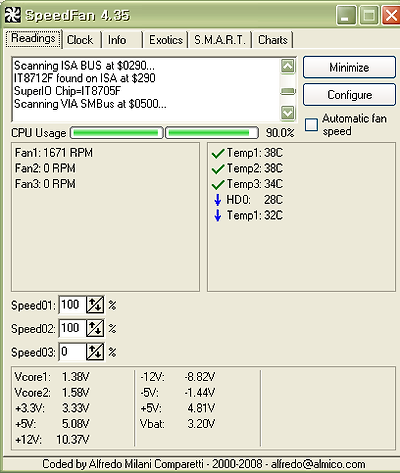
Task: Click blue down arrow beside Temp1: 32C
Action: [218, 215]
